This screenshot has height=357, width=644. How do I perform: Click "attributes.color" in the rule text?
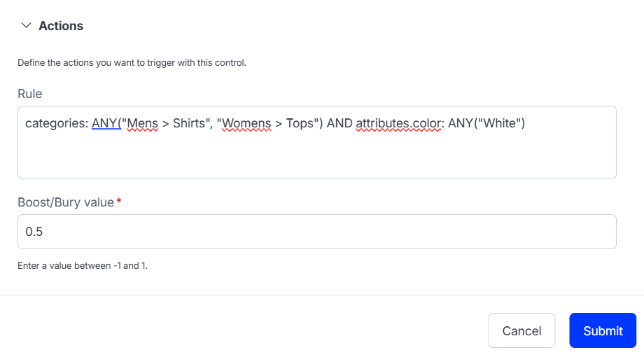[398, 124]
